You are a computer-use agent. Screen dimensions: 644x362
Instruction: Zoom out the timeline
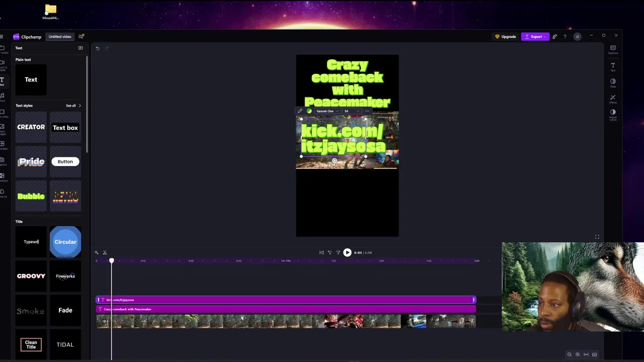click(x=570, y=354)
